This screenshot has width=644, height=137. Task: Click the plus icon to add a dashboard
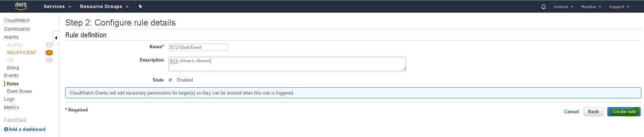6,129
